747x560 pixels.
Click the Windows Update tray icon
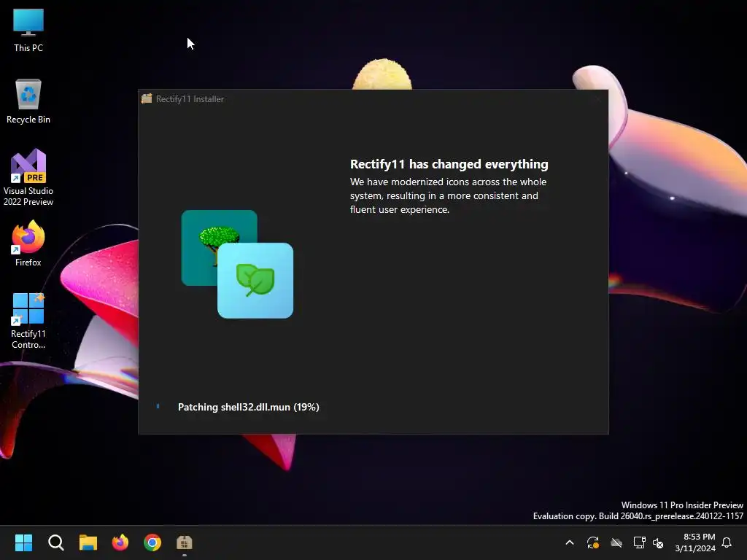[x=592, y=542]
